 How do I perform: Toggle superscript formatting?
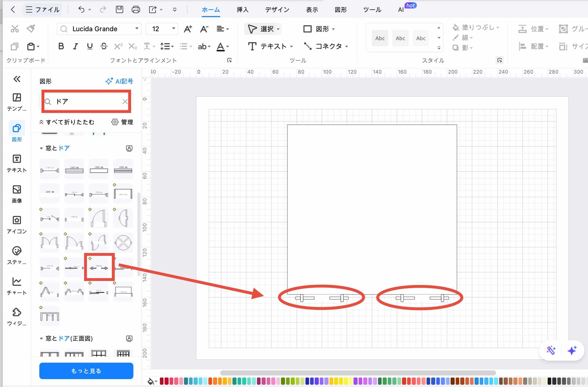[x=118, y=46]
